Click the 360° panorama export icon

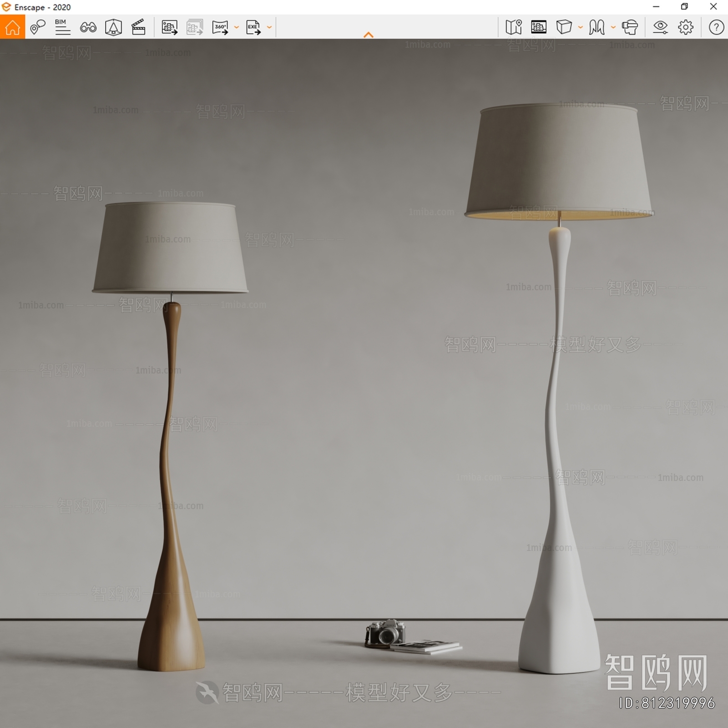click(220, 27)
